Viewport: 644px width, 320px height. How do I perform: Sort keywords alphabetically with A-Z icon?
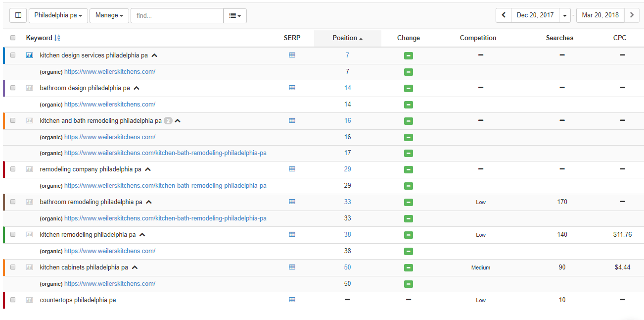point(57,38)
